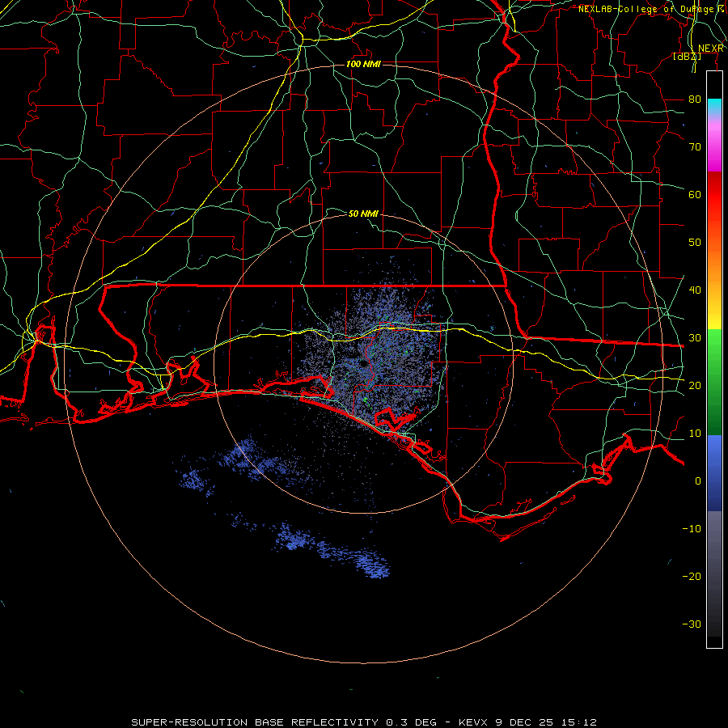Click the radar product caption at the bottom

363,722
